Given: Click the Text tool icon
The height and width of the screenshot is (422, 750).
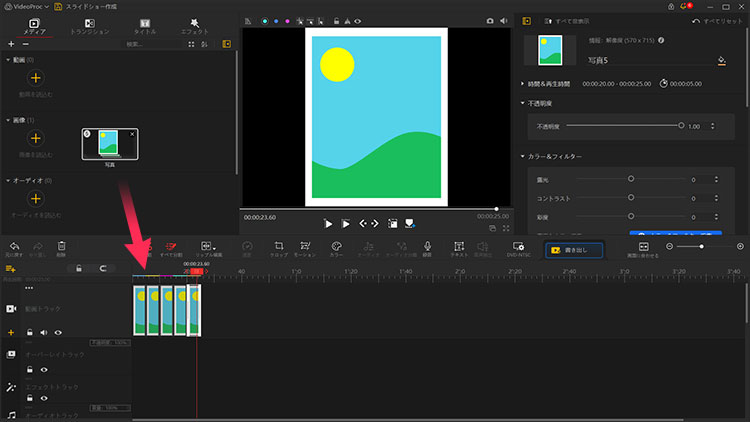Looking at the screenshot, I should pyautogui.click(x=458, y=246).
